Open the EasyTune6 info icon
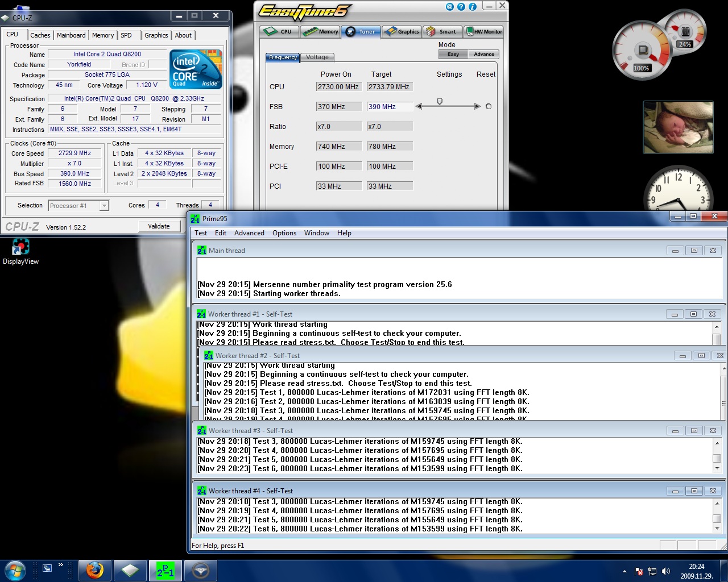Viewport: 728px width, 582px height. (x=472, y=7)
